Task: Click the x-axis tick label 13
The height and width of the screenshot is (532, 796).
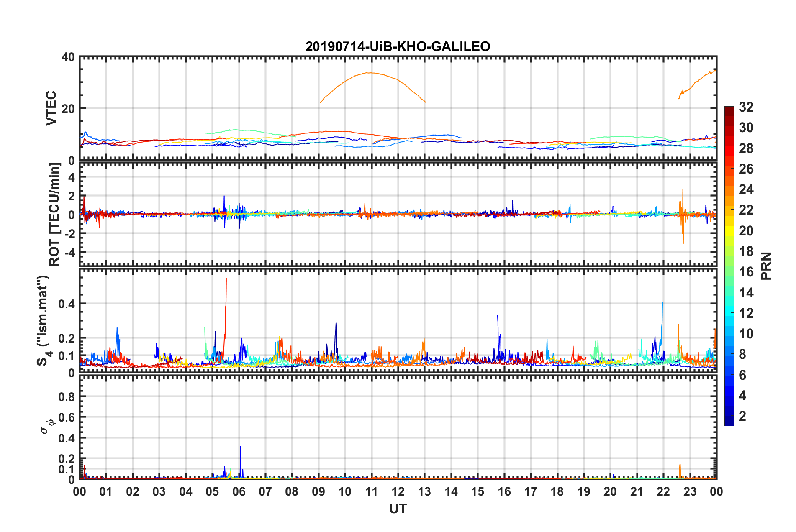Action: pyautogui.click(x=425, y=491)
